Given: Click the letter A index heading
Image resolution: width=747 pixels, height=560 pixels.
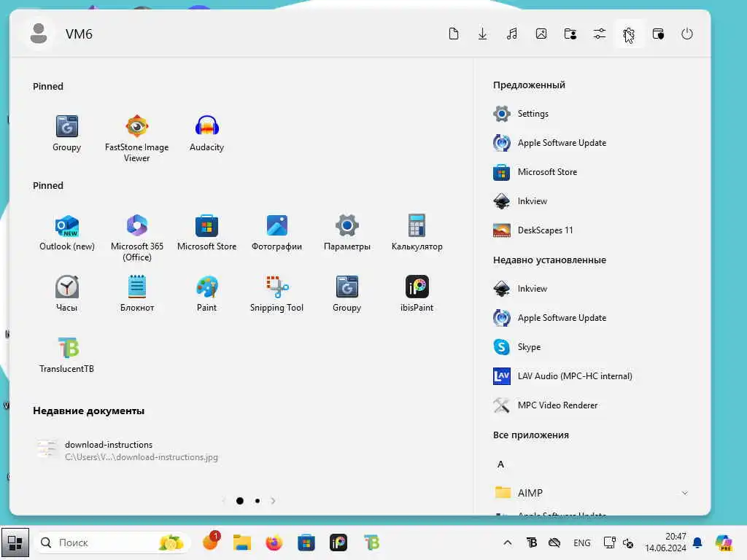Looking at the screenshot, I should tap(500, 464).
